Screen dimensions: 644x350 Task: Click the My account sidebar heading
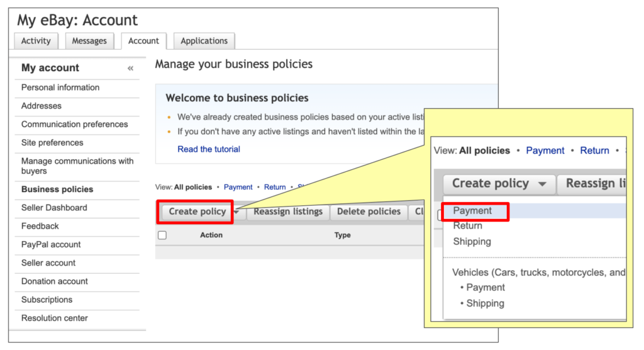coord(50,68)
